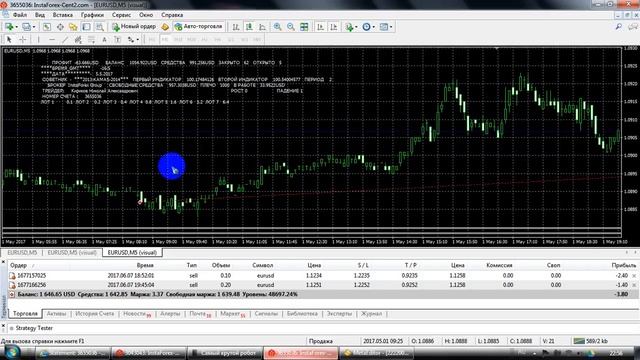Select the Crosshair tool
640x360 pixels.
(x=23, y=39)
